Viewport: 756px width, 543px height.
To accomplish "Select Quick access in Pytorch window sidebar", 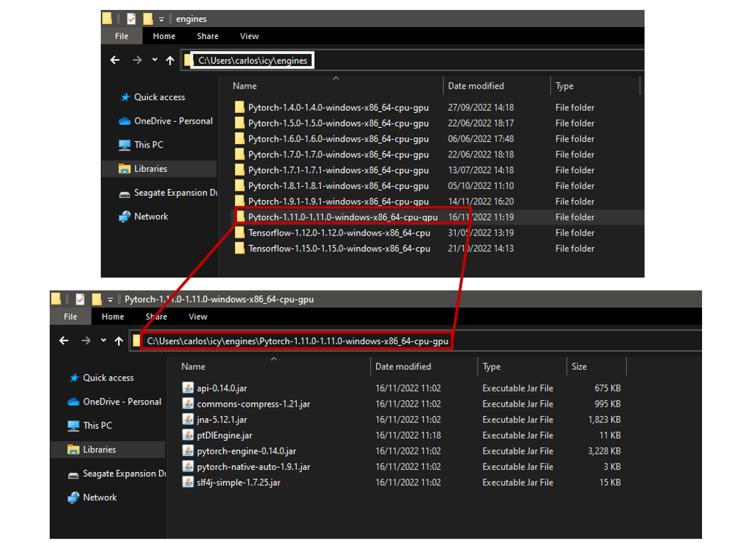I will 108,378.
